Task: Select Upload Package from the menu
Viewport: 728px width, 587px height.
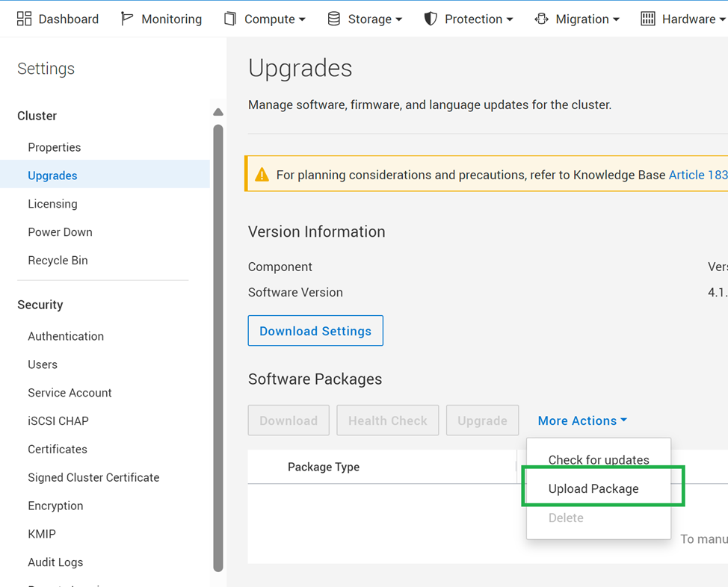Action: pos(593,488)
